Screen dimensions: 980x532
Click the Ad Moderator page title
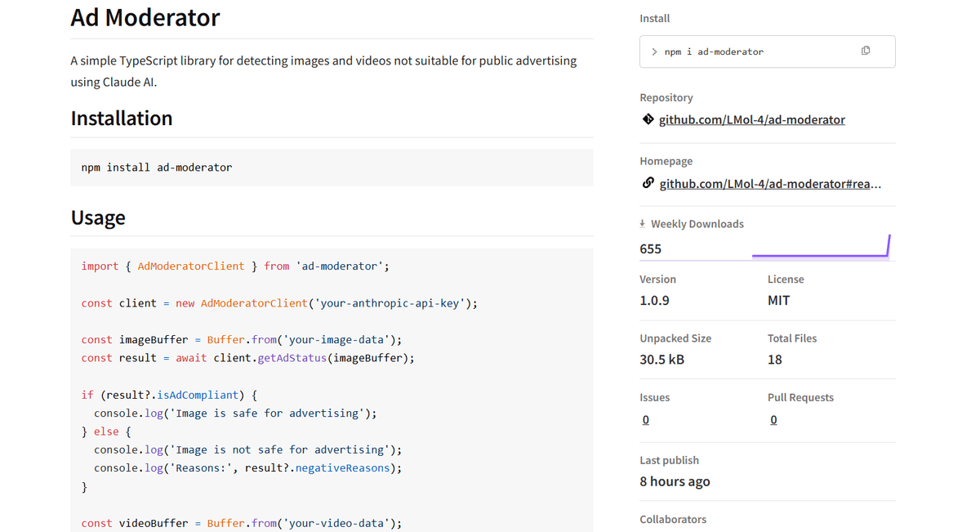coord(145,17)
